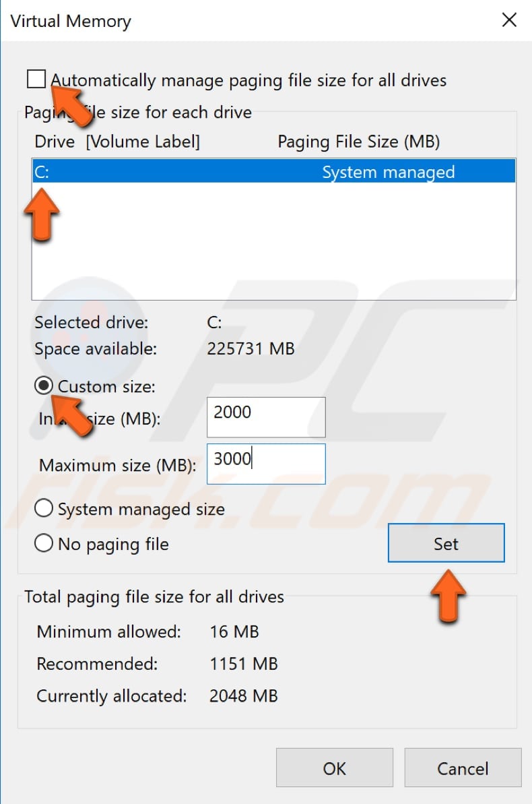The width and height of the screenshot is (532, 804).
Task: Click the '2048 MB' currently allocated value
Action: (x=244, y=695)
